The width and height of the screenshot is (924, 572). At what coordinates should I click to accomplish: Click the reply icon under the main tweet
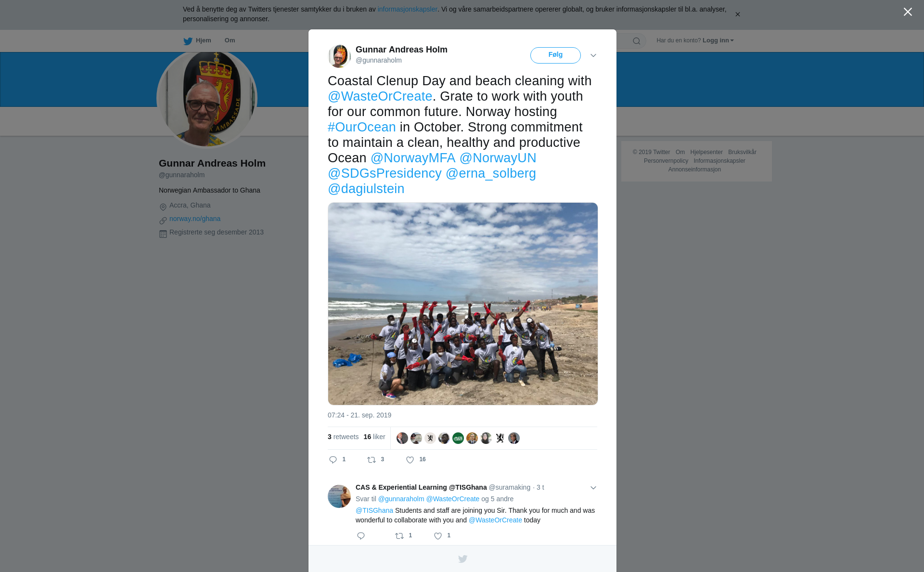tap(333, 460)
